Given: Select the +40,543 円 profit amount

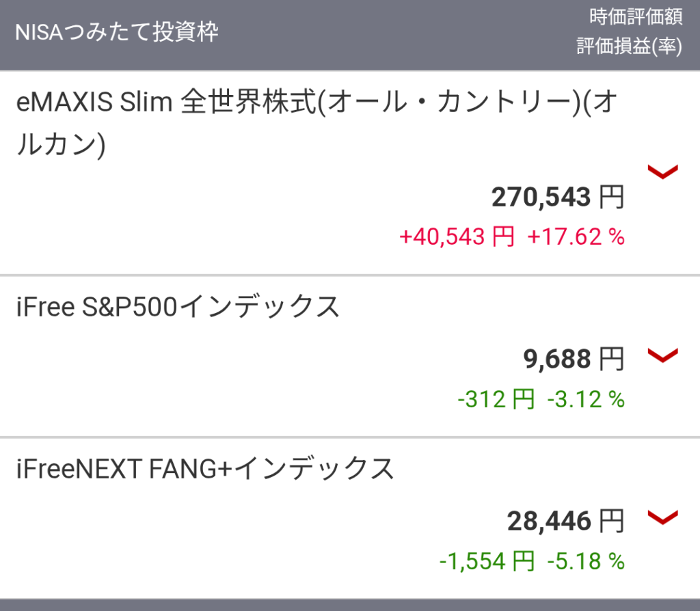Looking at the screenshot, I should (457, 237).
